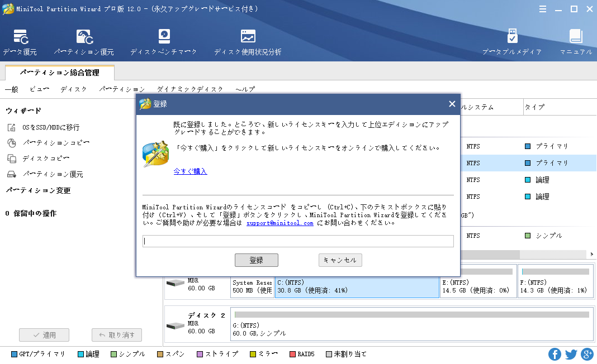
Task: Follow the 今すぐ購入 link
Action: 190,171
